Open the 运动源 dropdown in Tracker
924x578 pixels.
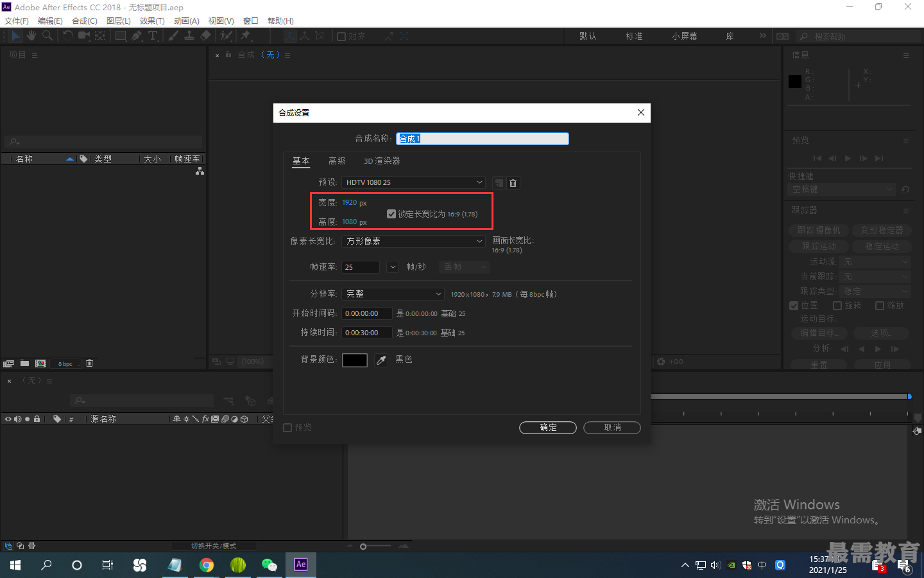point(876,261)
